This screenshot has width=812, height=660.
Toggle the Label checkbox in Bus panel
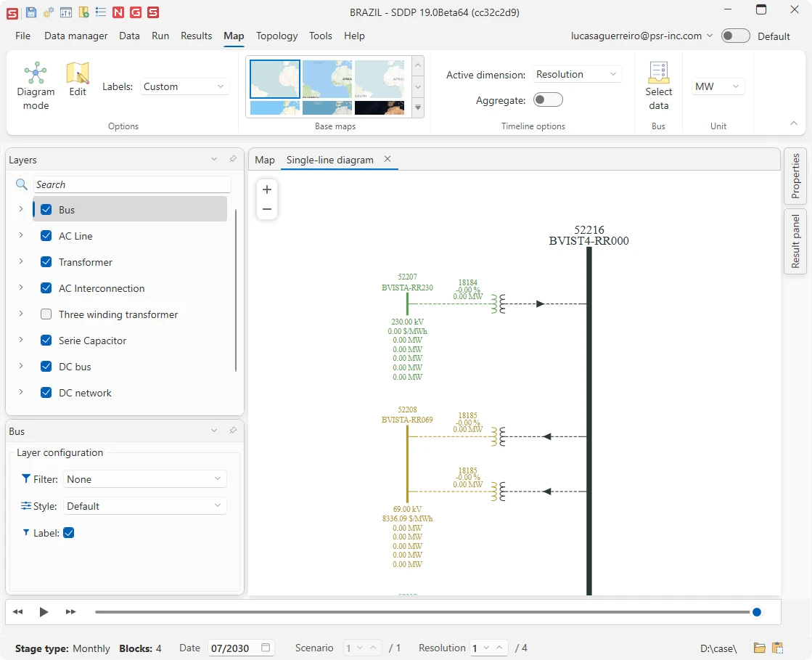68,532
